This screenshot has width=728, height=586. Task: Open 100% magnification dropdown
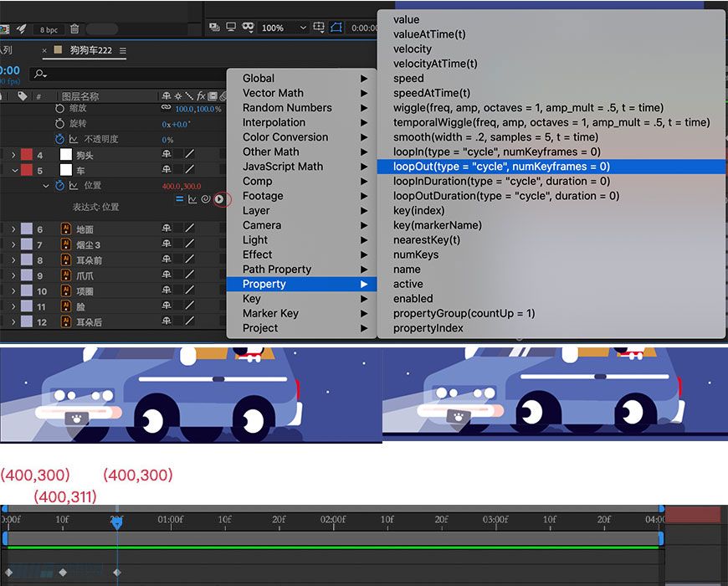point(283,28)
